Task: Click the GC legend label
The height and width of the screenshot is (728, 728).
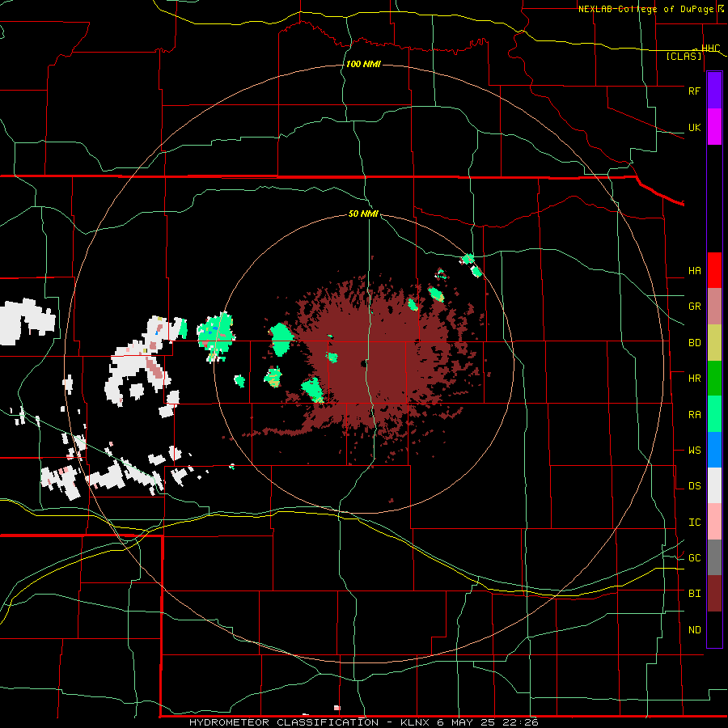Action: pos(694,558)
